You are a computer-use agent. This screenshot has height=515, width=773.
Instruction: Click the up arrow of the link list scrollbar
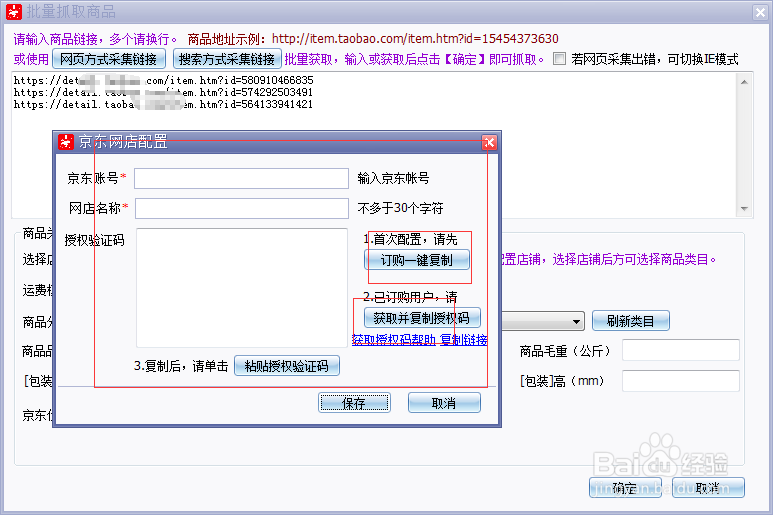744,82
